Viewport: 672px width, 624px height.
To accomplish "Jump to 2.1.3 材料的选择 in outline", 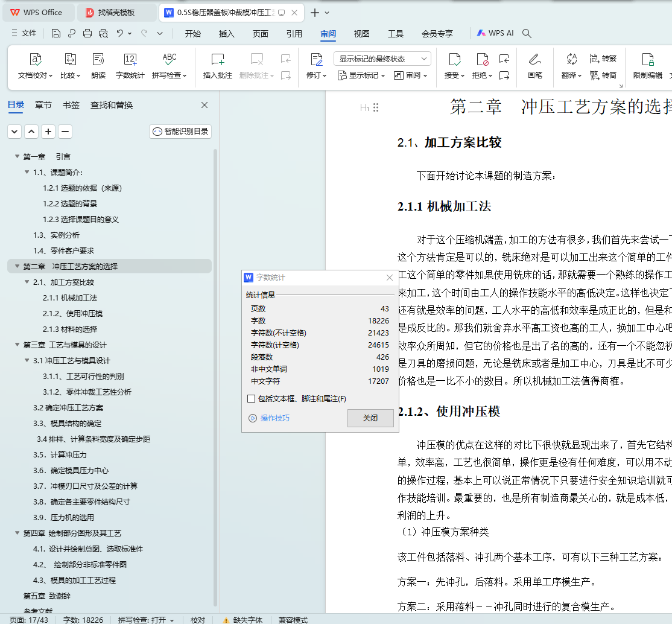I will (x=70, y=330).
